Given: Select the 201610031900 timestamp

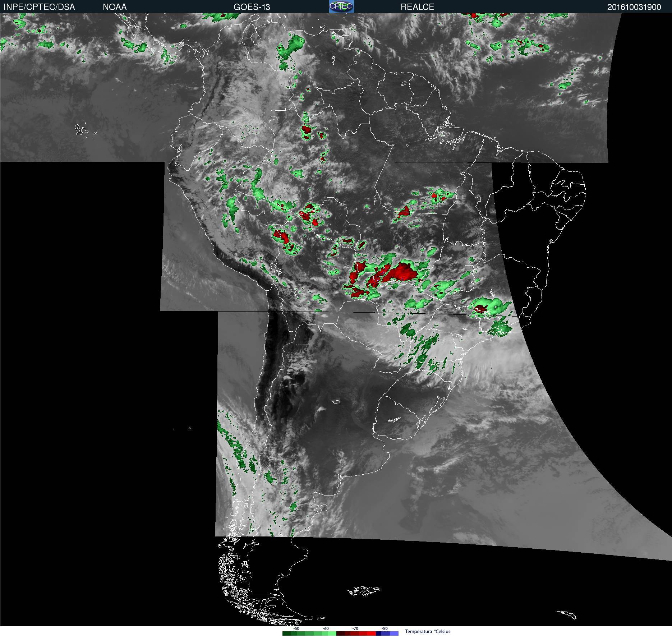Looking at the screenshot, I should (634, 7).
